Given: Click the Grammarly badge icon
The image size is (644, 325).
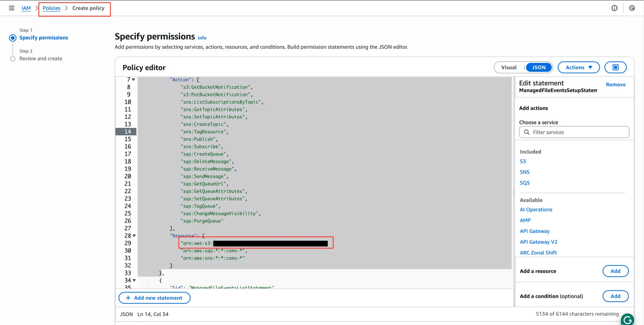Looking at the screenshot, I should pyautogui.click(x=628, y=319).
